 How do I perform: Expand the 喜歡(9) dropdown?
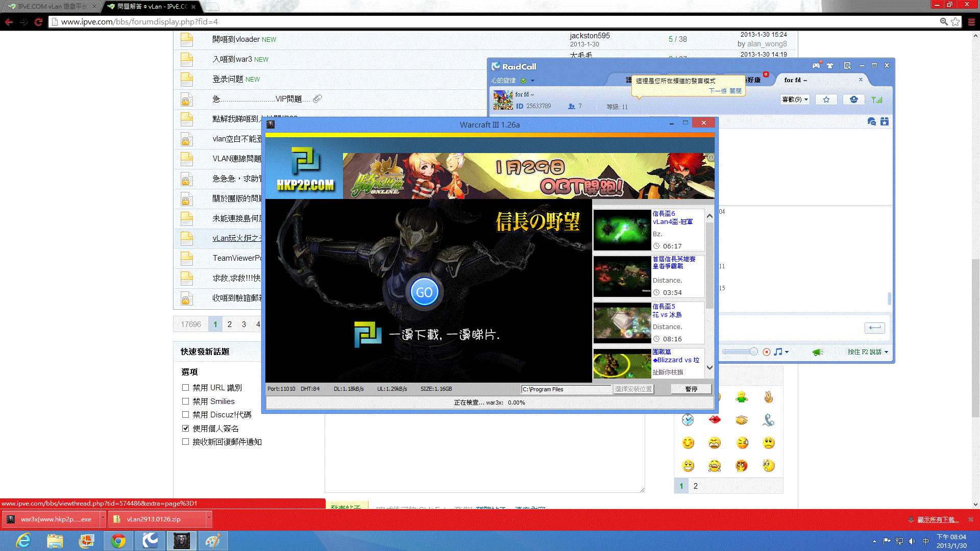[795, 99]
